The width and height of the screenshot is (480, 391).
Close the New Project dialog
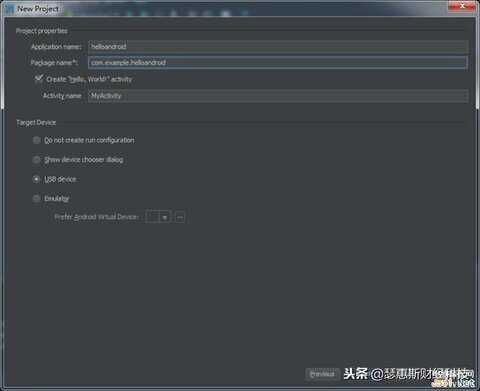tap(462, 6)
